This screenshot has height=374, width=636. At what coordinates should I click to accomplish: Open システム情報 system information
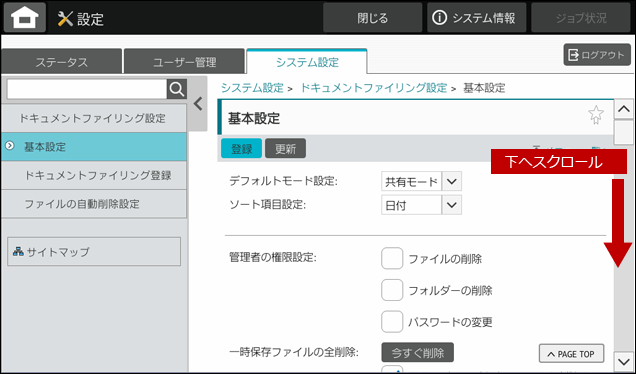[476, 17]
